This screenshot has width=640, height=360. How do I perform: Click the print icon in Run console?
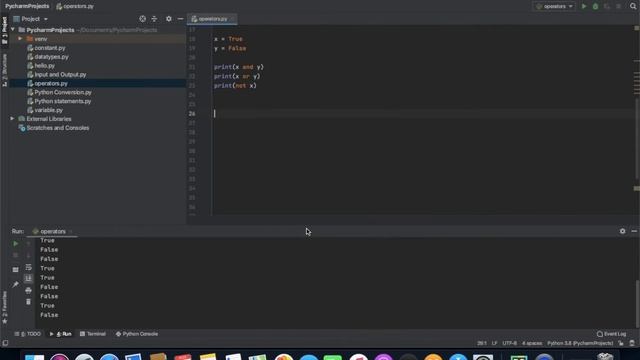(x=28, y=290)
